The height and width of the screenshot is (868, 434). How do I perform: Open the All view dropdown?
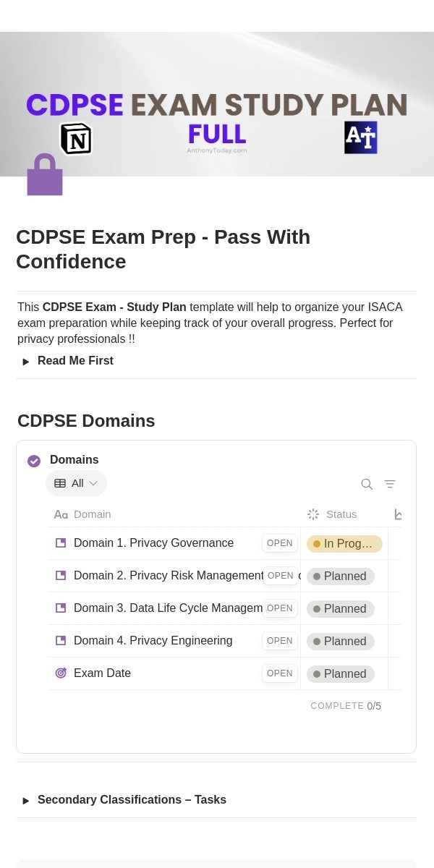point(77,483)
